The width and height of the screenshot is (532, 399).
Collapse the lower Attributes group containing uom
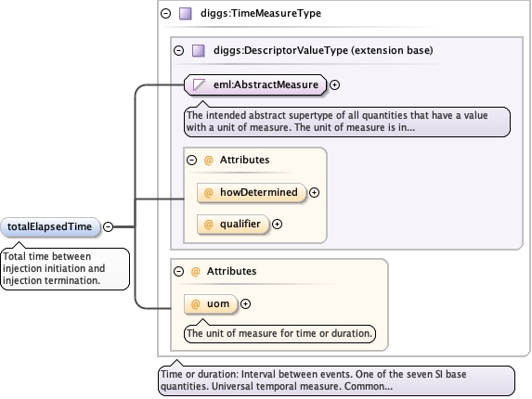(x=179, y=271)
